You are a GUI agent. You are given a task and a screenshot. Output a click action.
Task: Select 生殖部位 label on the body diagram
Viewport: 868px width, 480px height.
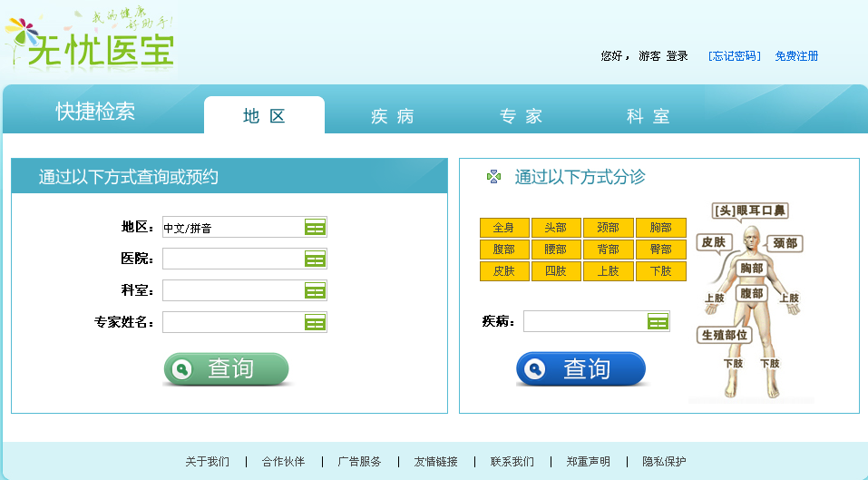725,335
